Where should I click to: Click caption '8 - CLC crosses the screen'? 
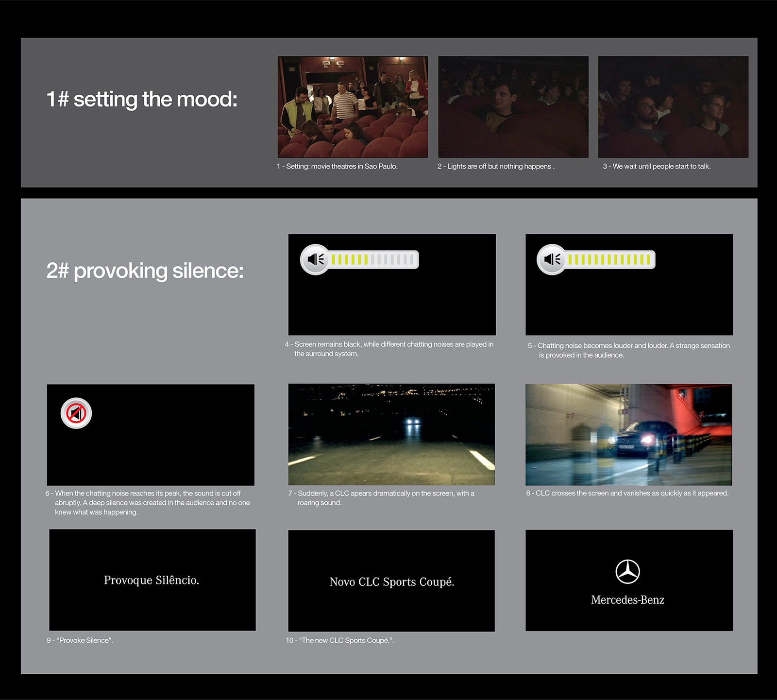coord(627,493)
